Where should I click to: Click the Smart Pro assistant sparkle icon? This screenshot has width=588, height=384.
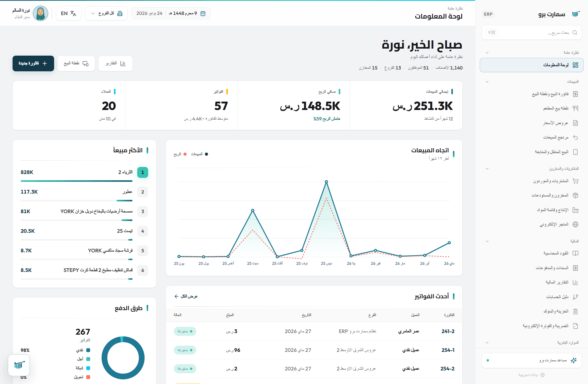tap(574, 360)
